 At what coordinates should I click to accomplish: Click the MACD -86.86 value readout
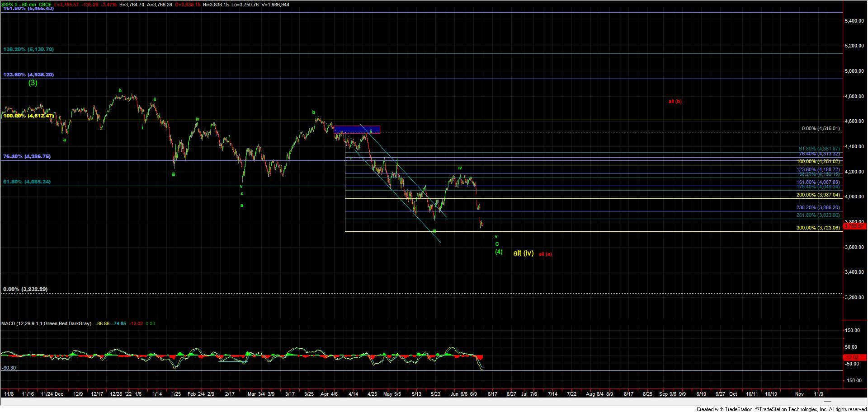pyautogui.click(x=104, y=323)
